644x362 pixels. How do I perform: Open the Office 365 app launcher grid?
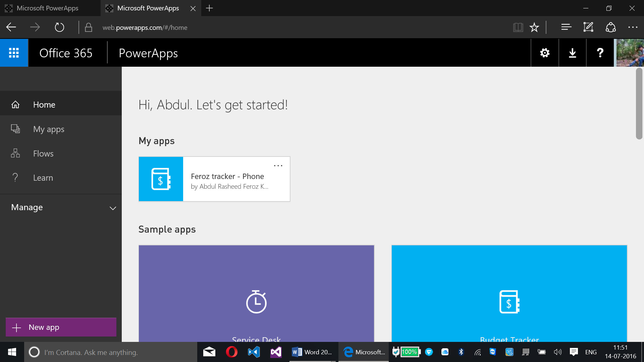pos(14,53)
